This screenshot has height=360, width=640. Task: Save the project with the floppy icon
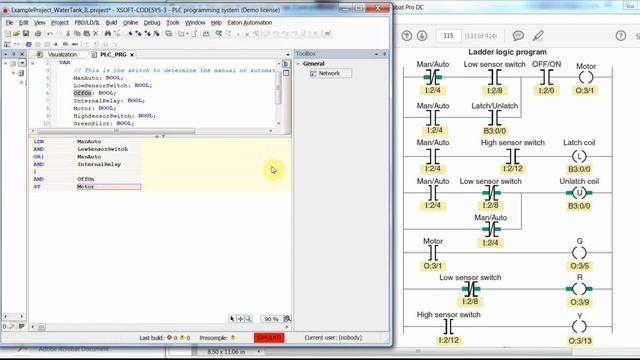pyautogui.click(x=26, y=33)
